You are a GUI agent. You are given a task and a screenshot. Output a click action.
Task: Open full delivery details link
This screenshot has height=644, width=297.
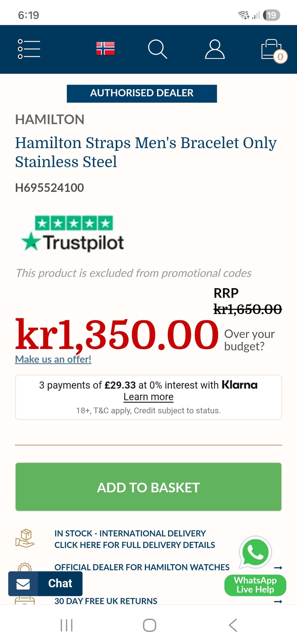(x=135, y=545)
